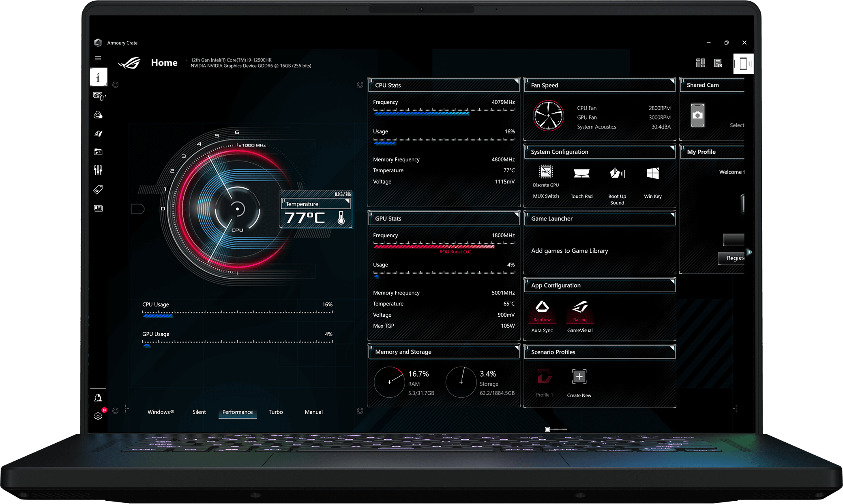Expand the Fan Speed panel corner

(x=672, y=81)
